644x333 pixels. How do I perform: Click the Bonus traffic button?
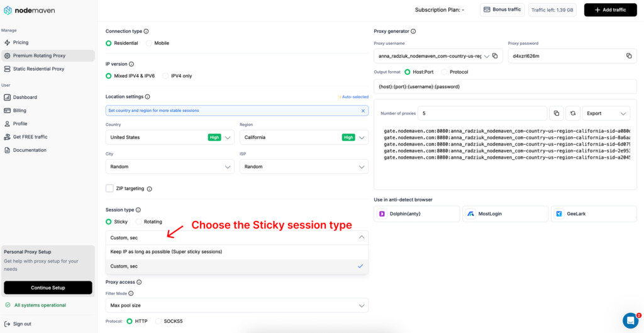pos(502,9)
